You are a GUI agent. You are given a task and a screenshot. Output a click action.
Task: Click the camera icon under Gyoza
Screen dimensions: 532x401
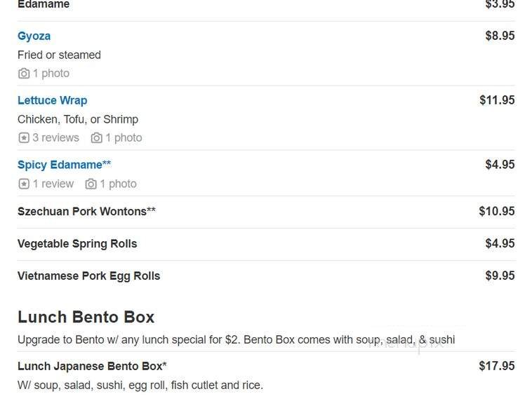tap(24, 74)
